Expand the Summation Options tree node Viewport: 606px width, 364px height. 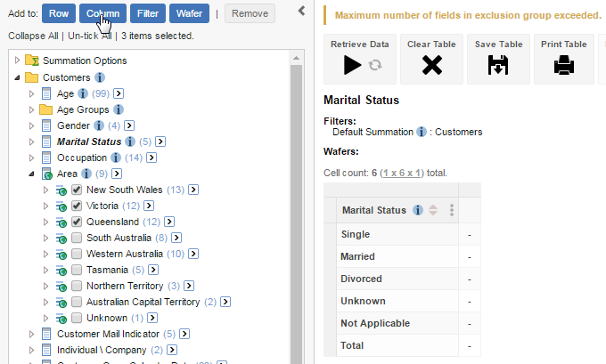pyautogui.click(x=18, y=61)
